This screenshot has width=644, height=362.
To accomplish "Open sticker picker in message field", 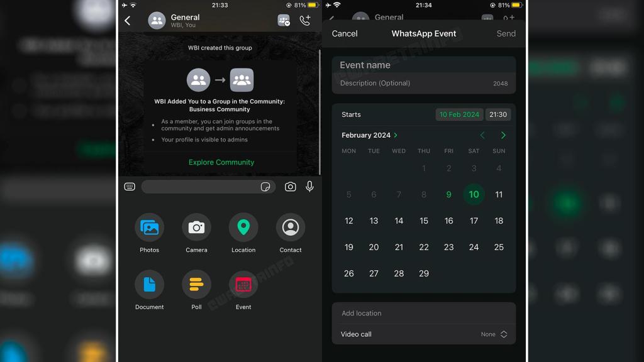I will [x=265, y=187].
